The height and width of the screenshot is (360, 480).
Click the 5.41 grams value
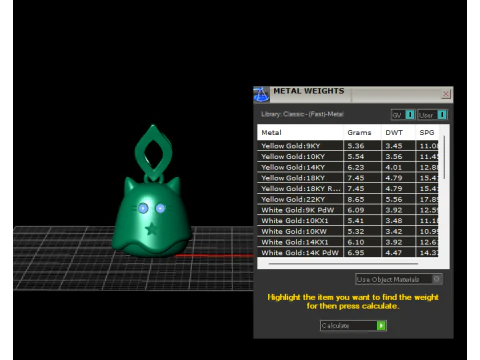pyautogui.click(x=356, y=221)
